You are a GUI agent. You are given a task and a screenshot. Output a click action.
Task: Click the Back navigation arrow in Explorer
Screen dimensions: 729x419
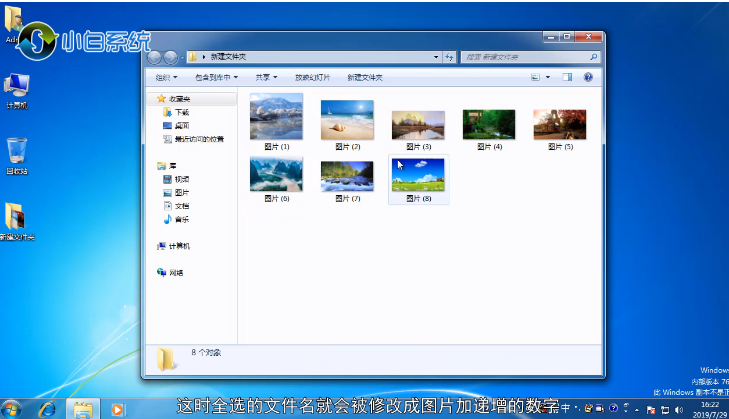click(156, 58)
